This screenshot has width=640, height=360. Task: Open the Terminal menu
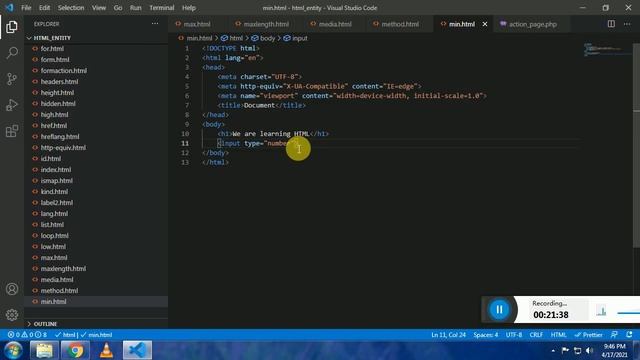[x=162, y=8]
